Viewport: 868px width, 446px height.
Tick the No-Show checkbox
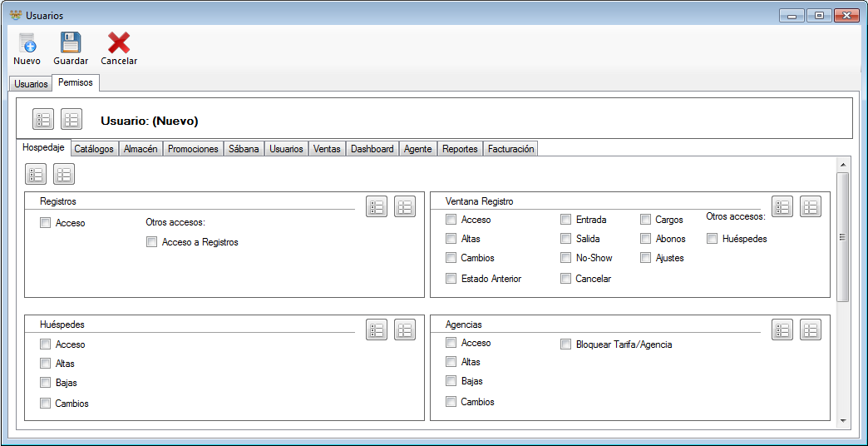click(565, 258)
